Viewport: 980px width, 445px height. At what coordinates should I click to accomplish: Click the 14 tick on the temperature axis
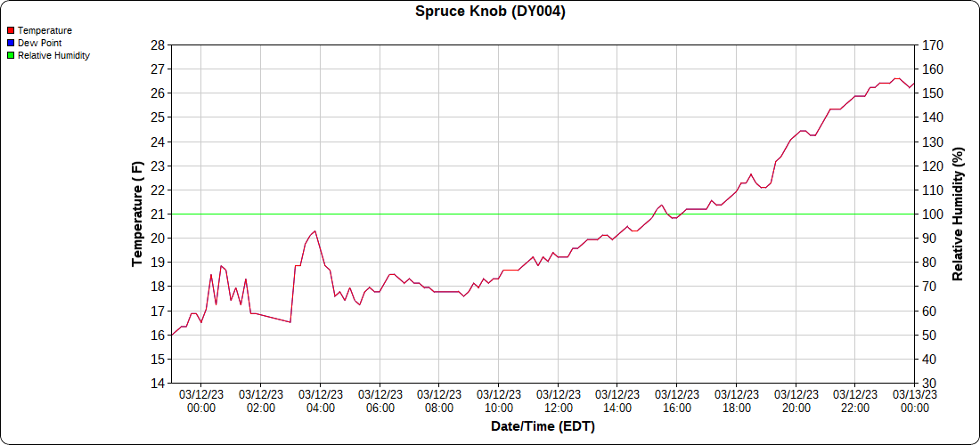[157, 384]
